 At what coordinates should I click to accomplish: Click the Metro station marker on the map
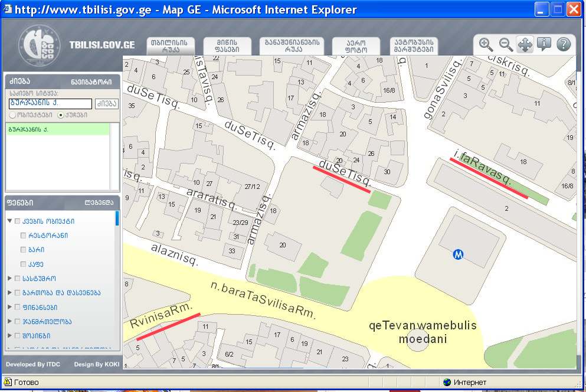[x=459, y=254]
